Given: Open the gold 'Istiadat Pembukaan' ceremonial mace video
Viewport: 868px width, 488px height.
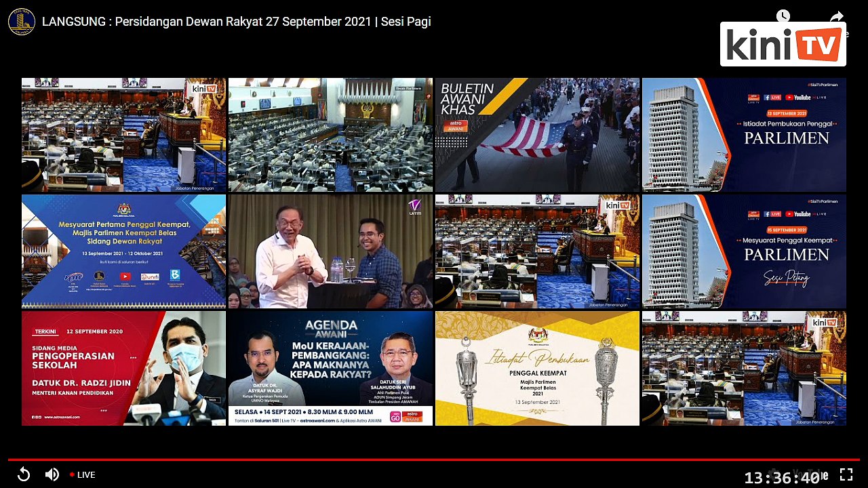Looking at the screenshot, I should [537, 368].
